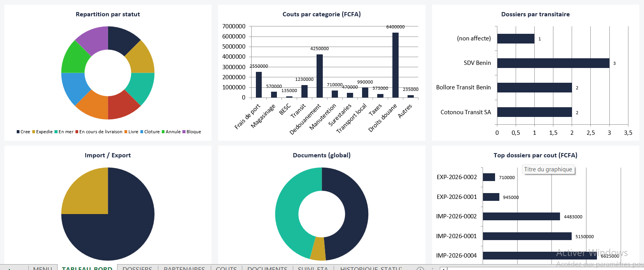Select the '5150000' data label

[584, 237]
